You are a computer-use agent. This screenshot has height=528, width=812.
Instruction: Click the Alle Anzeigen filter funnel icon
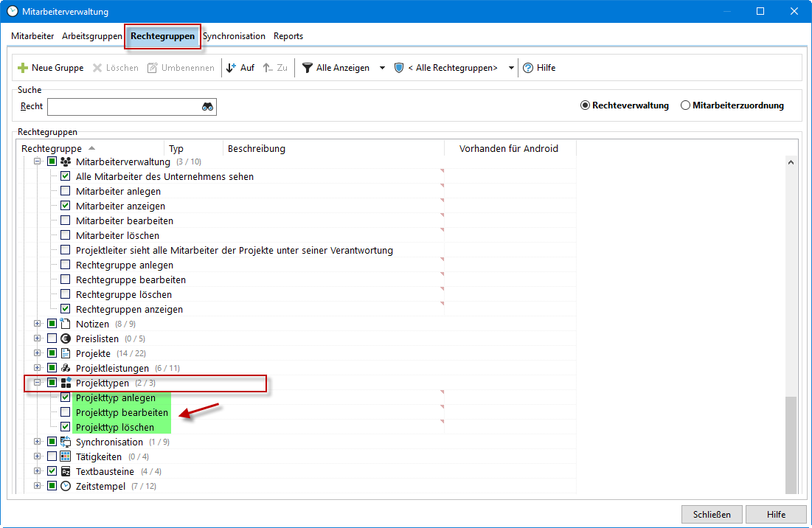[x=307, y=68]
